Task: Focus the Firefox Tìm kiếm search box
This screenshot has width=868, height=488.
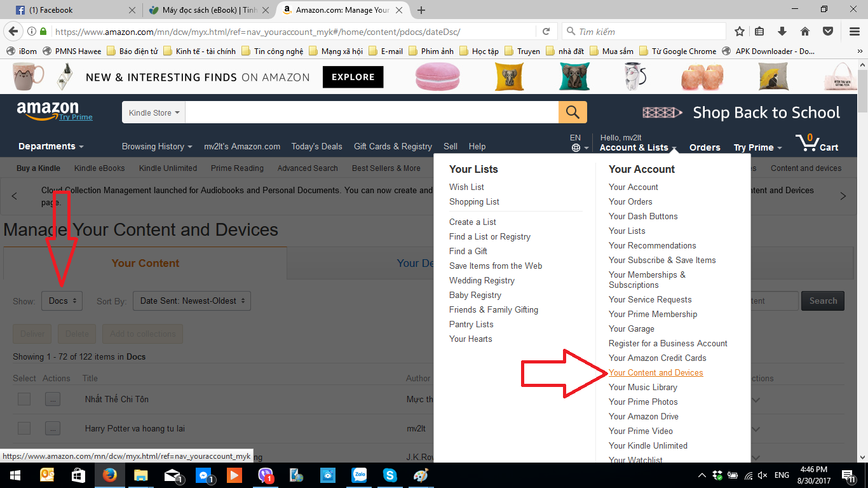Action: coord(644,31)
